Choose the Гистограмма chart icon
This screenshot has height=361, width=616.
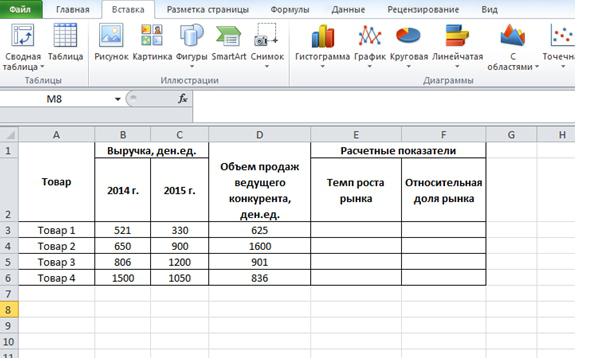323,36
